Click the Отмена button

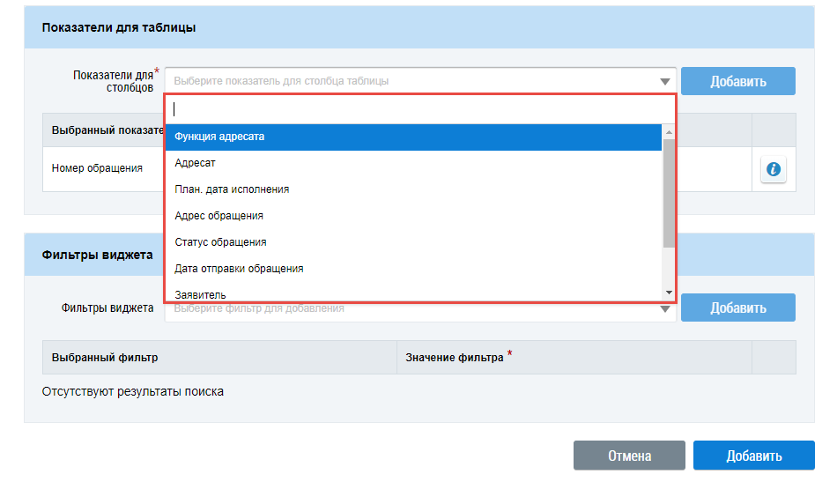click(629, 456)
